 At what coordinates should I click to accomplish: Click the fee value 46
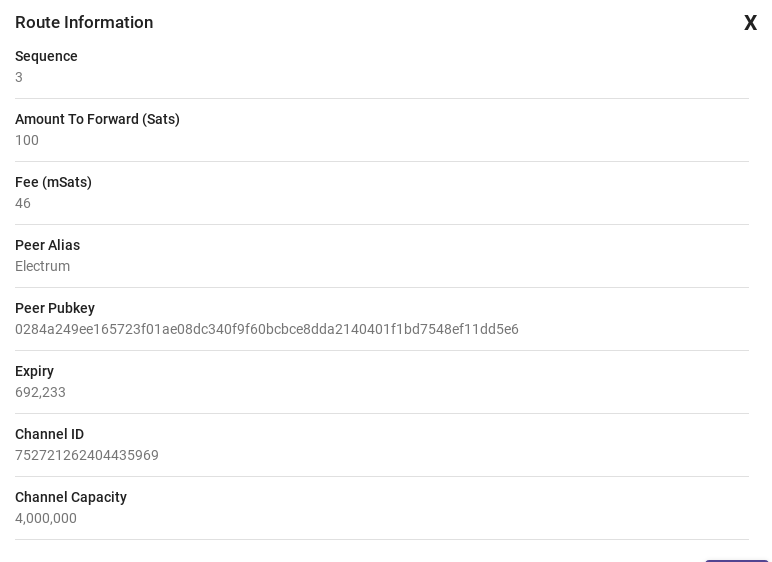point(23,203)
